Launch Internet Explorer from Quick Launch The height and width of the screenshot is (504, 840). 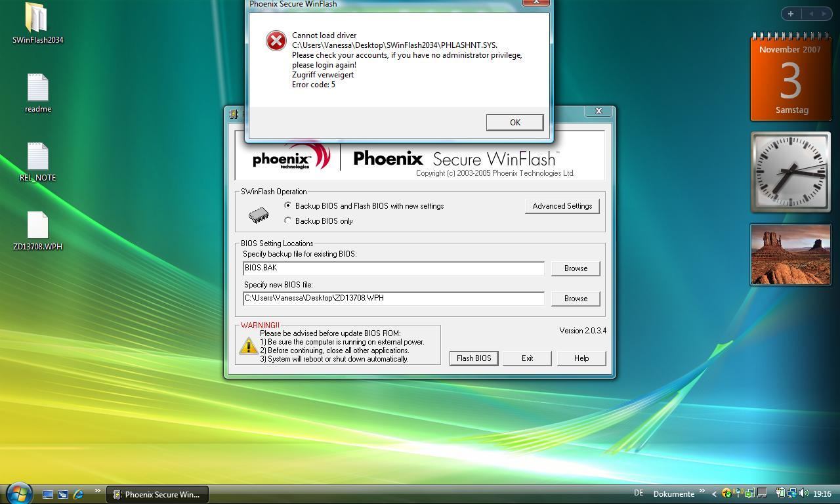pos(78,494)
